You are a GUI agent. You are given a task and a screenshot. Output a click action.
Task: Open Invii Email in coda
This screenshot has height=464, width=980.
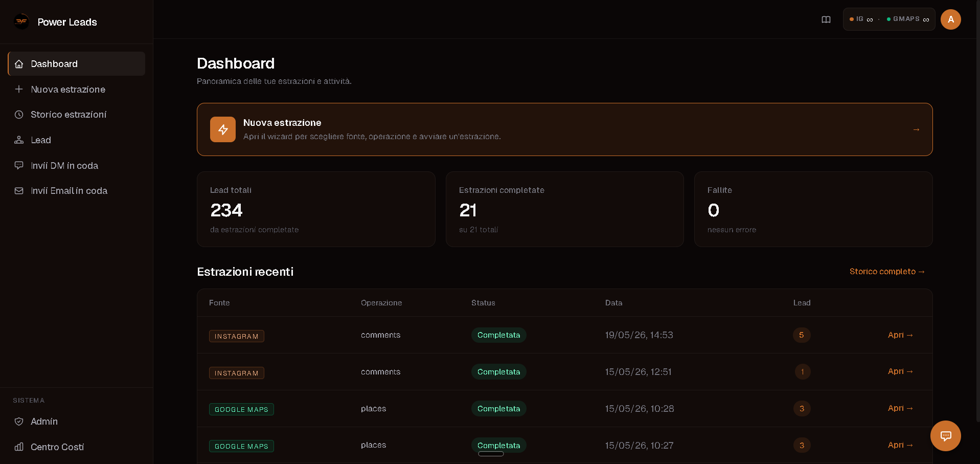pos(77,191)
